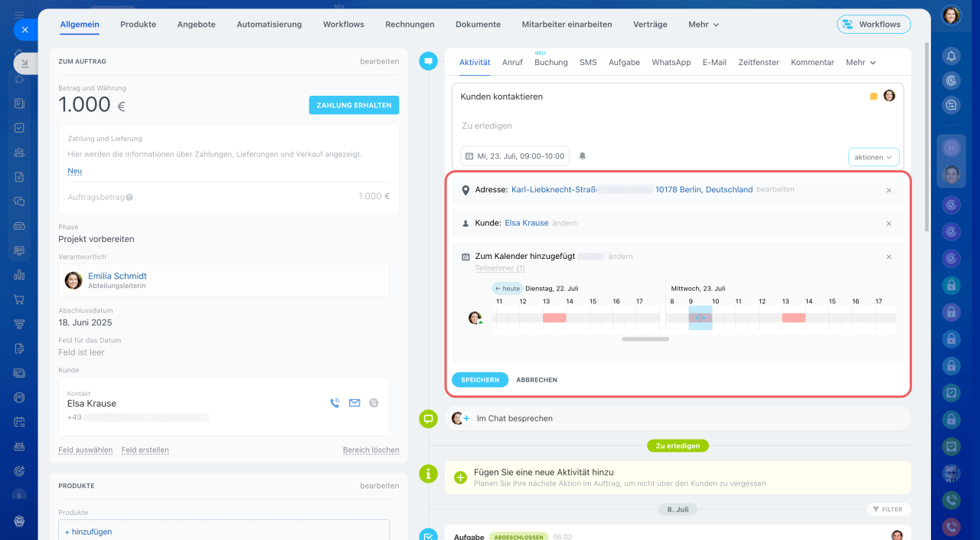Open the calendar icon in left sidebar

click(19, 422)
